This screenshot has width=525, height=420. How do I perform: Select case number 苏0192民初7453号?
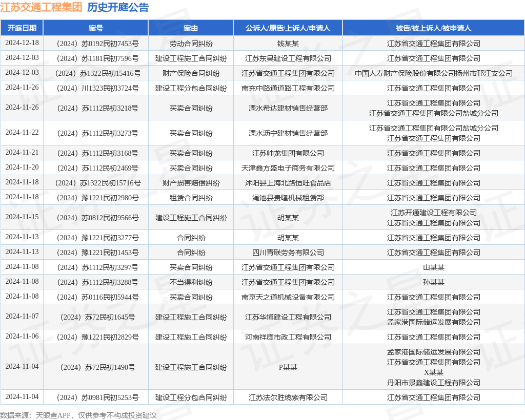pos(98,44)
